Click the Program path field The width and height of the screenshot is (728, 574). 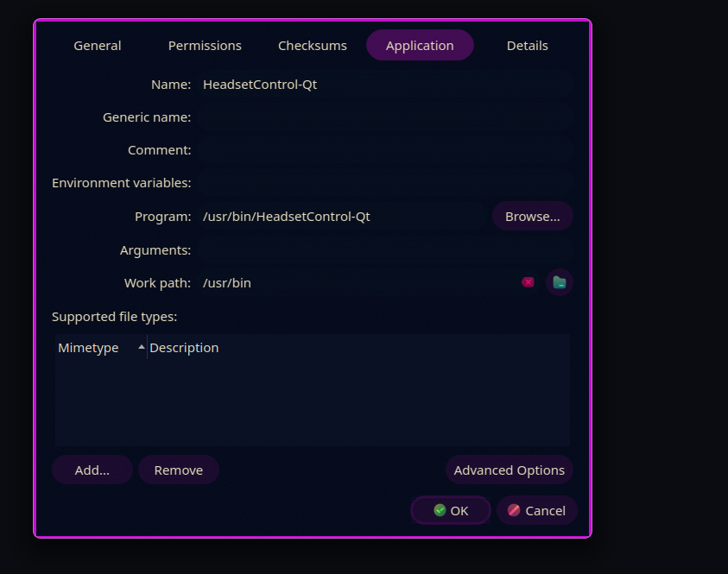[x=343, y=217]
